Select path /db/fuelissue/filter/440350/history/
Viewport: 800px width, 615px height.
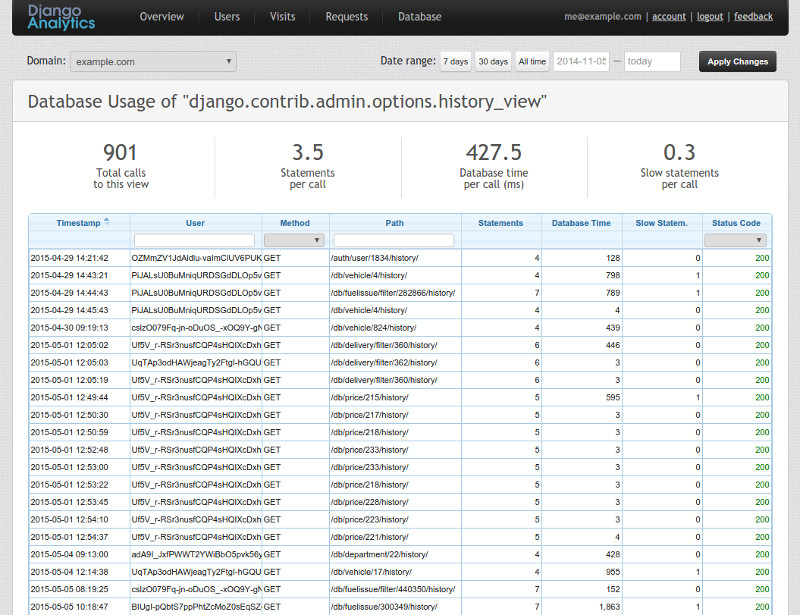click(393, 589)
